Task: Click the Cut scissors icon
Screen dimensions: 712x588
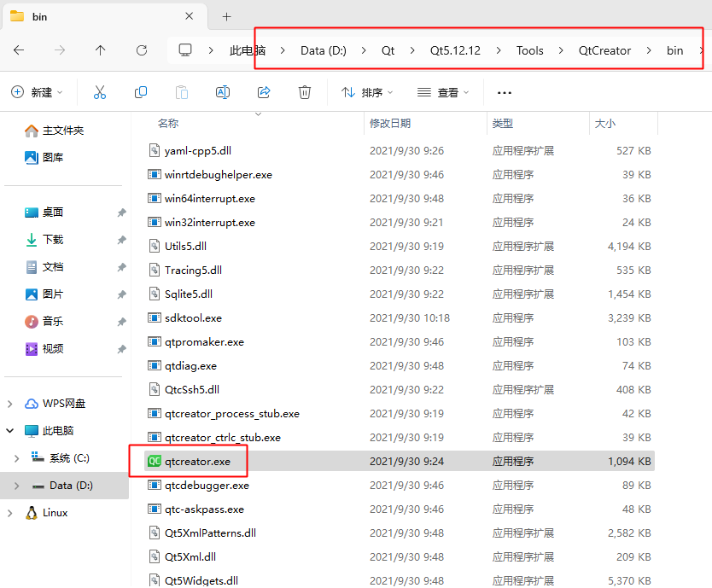Action: point(99,92)
